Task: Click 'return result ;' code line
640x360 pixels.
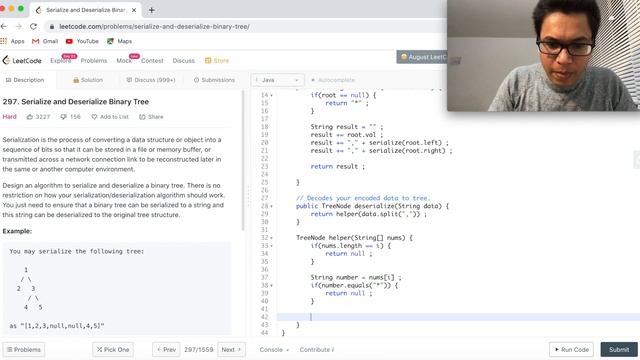Action: pyautogui.click(x=338, y=167)
